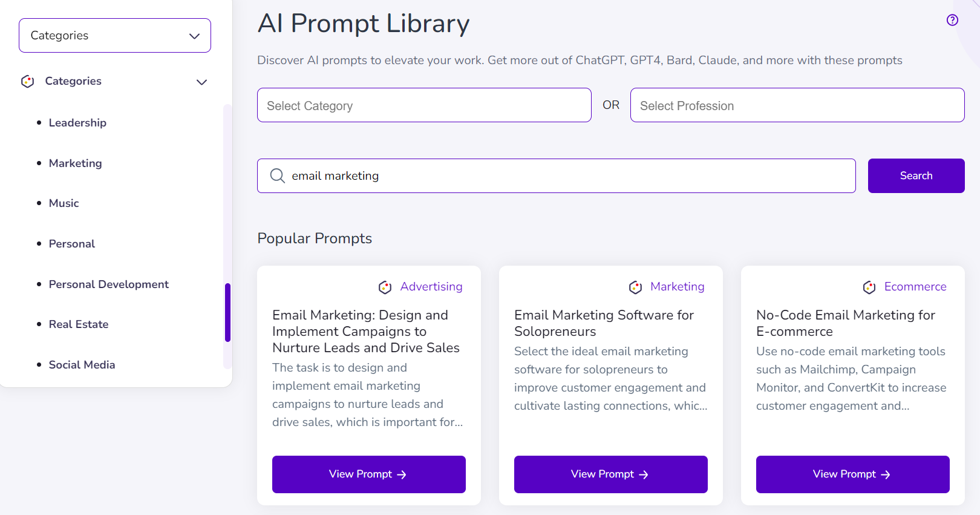Viewport: 980px width, 515px height.
Task: Click the sidebar category scrollbar thumb
Action: [x=227, y=312]
